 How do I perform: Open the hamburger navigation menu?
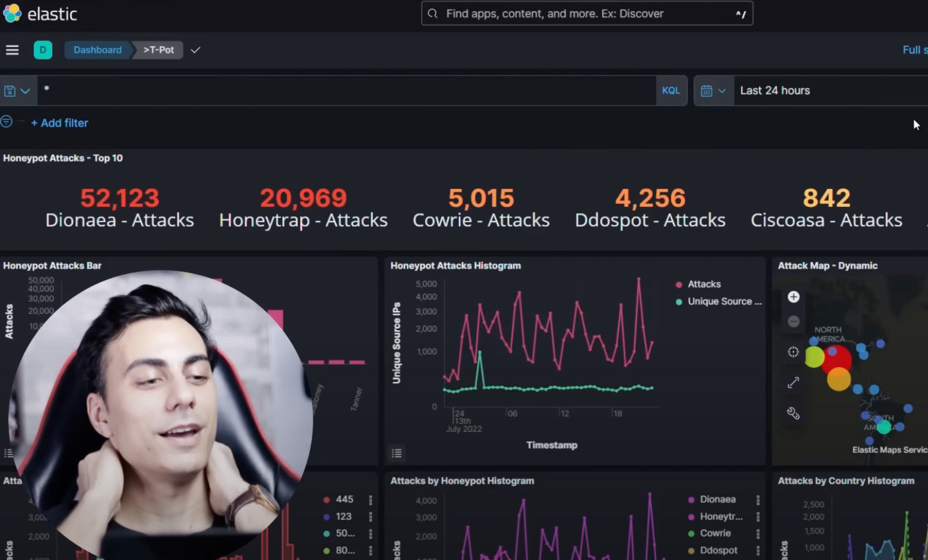point(12,50)
